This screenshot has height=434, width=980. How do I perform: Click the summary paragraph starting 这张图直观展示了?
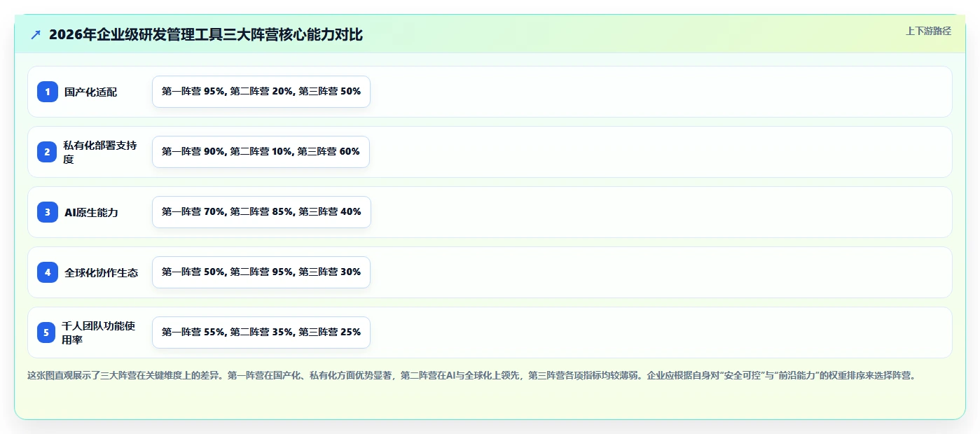click(471, 375)
